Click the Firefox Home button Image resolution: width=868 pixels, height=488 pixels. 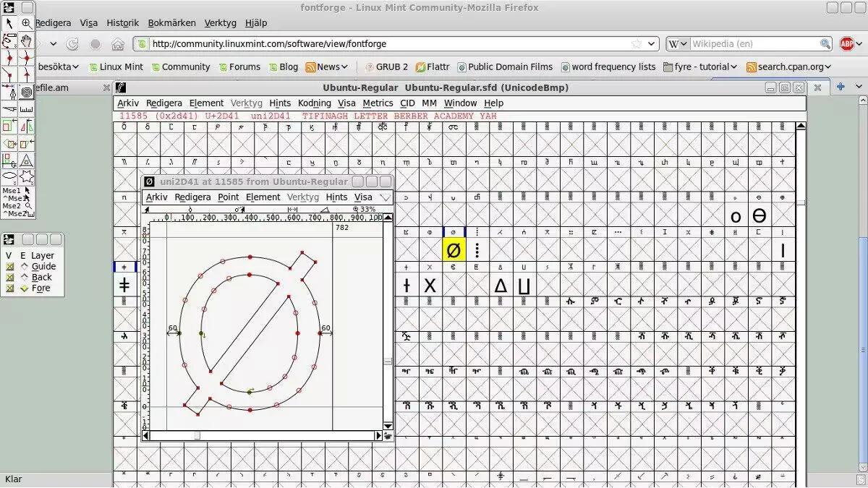click(118, 44)
